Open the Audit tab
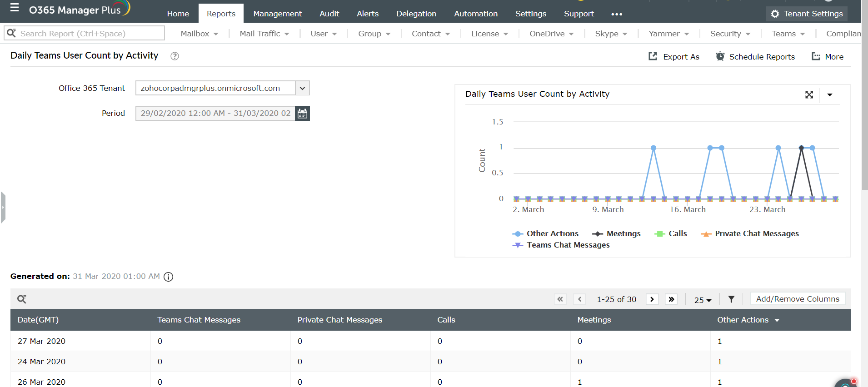Screen dimensions: 868x387 329,14
